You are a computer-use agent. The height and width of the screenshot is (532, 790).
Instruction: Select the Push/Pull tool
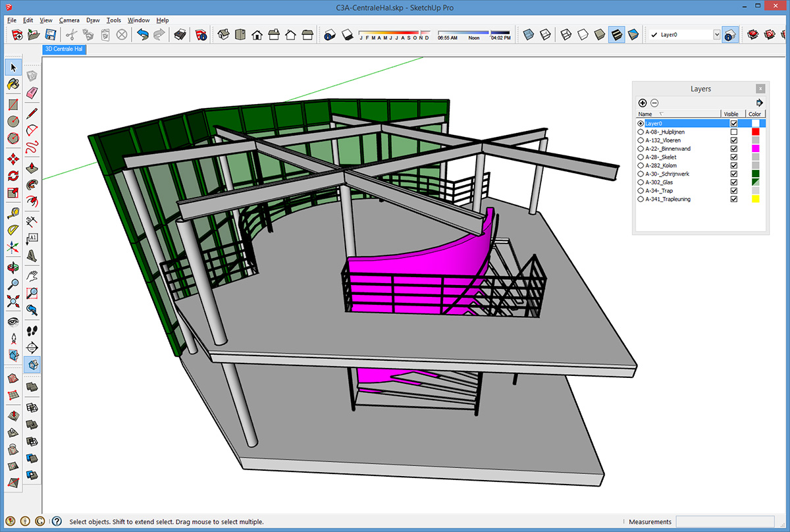(32, 168)
